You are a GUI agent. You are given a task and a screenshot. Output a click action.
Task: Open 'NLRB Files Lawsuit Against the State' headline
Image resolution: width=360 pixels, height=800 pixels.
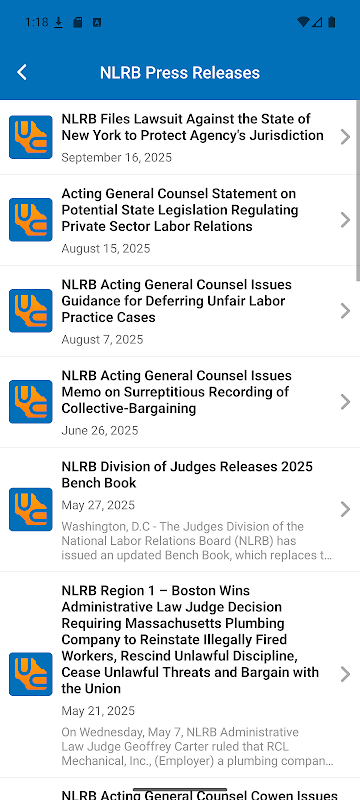pyautogui.click(x=192, y=127)
